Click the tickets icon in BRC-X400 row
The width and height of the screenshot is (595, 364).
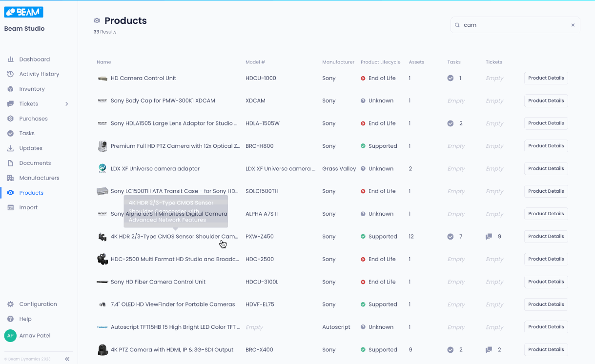[489, 350]
